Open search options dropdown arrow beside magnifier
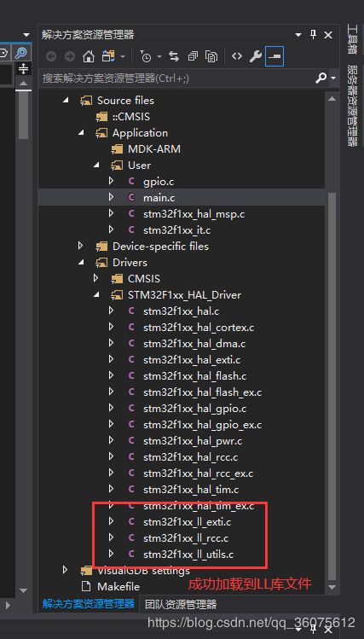The width and height of the screenshot is (364, 639). pos(333,78)
